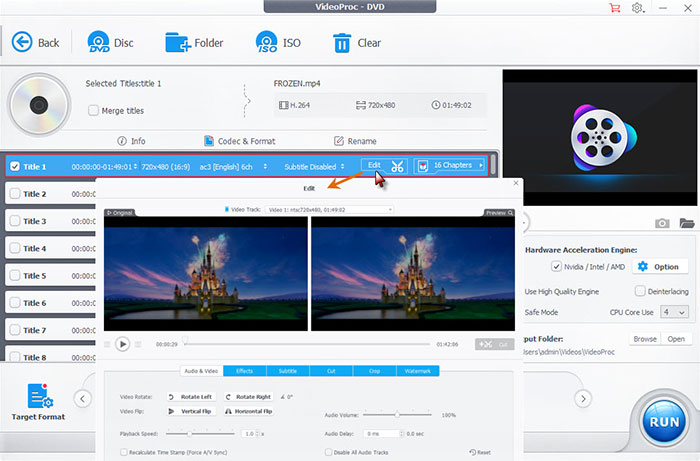Check Disable All Audio Tracks

point(329,452)
